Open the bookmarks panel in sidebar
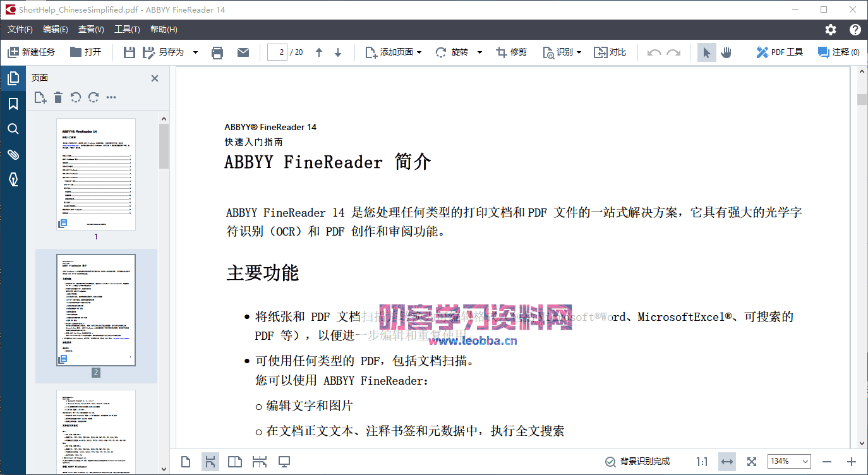This screenshot has height=475, width=868. click(x=13, y=104)
